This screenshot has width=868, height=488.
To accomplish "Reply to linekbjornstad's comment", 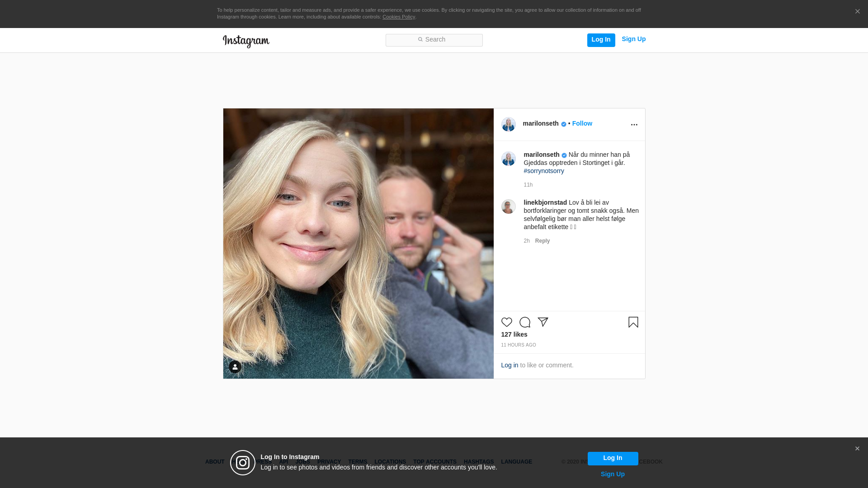I will point(542,241).
